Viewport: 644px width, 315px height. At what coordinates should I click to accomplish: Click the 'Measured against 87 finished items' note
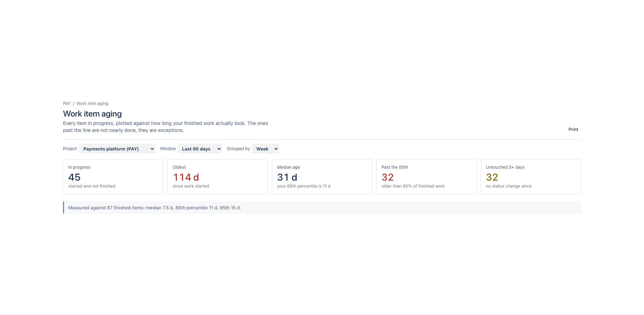pos(322,208)
